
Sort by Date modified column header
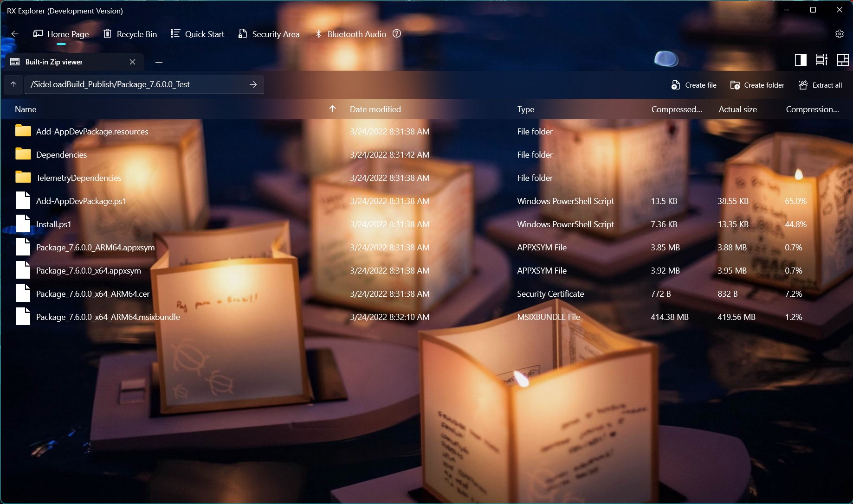click(x=375, y=109)
